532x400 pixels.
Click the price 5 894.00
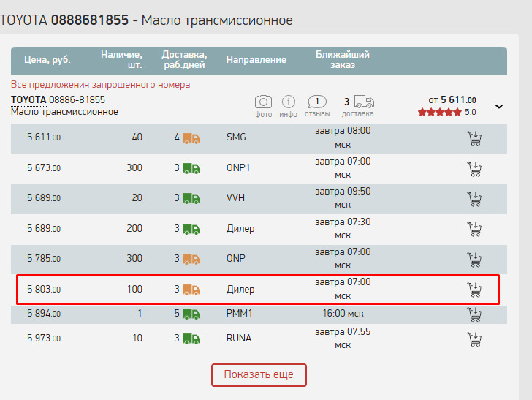(x=44, y=314)
